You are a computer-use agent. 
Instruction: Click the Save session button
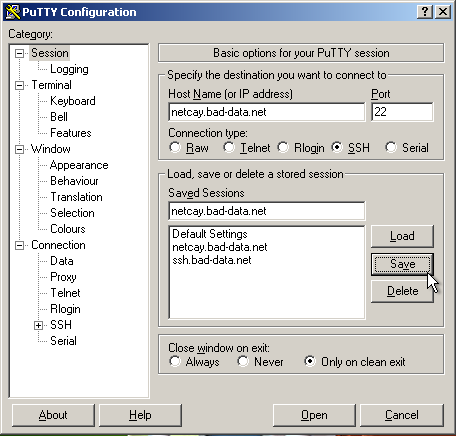pyautogui.click(x=402, y=264)
